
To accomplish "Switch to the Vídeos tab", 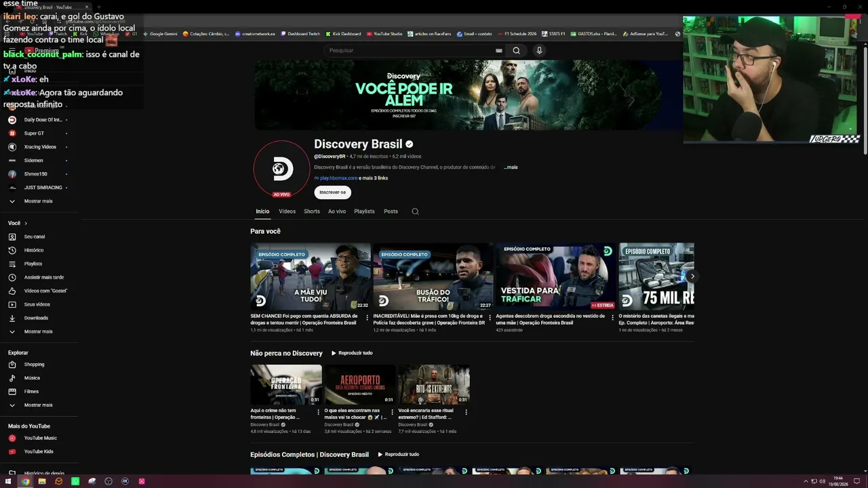I will [x=287, y=211].
